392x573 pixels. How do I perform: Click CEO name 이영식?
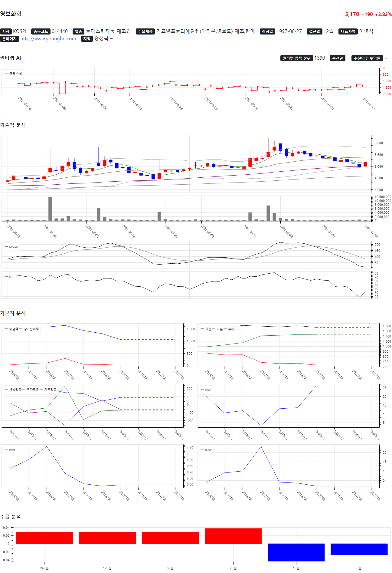366,31
